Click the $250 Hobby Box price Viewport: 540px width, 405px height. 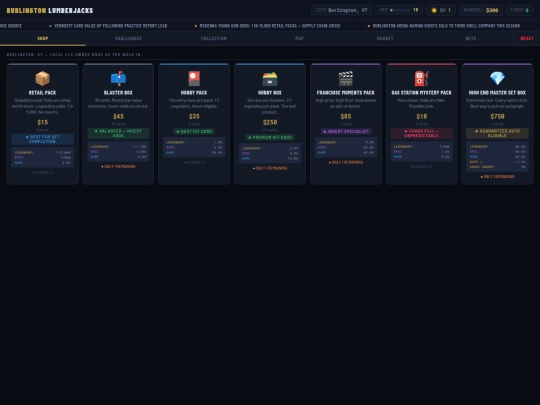coord(270,122)
